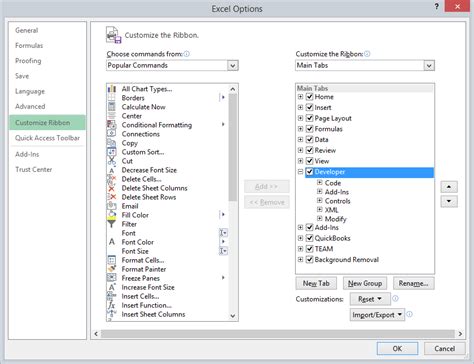474x364 pixels.
Task: Expand the Code group
Action: (x=320, y=182)
